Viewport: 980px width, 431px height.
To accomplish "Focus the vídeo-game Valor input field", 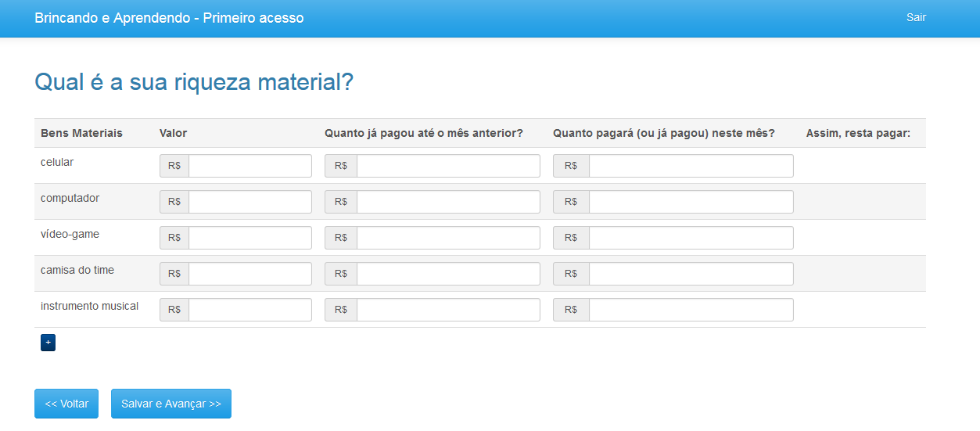I will [x=250, y=238].
